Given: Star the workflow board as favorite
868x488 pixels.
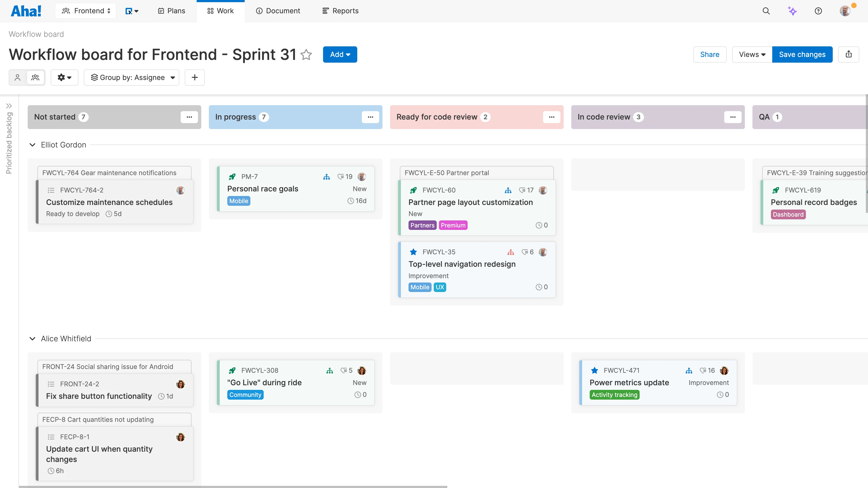Looking at the screenshot, I should (306, 55).
